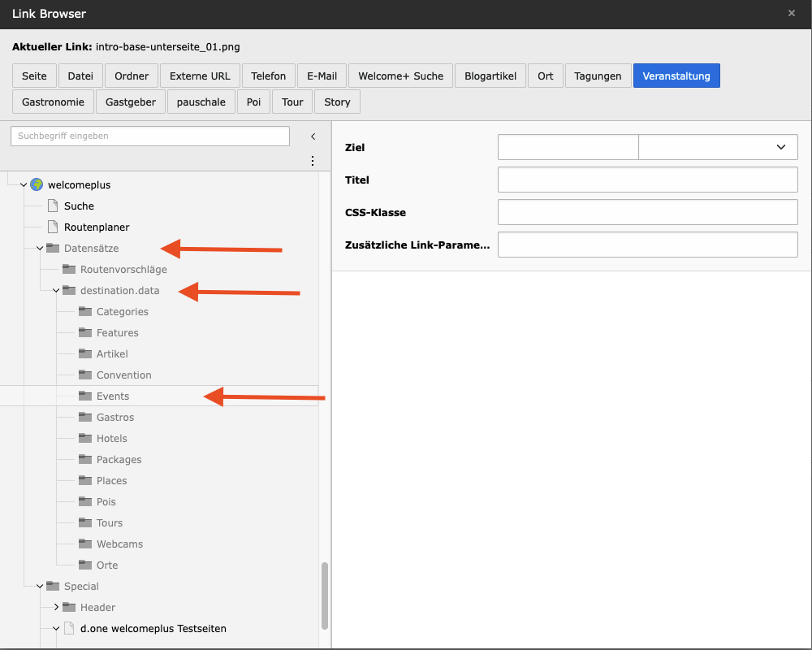Open the Tagungen tab
Screen dimensions: 812x650
point(598,76)
